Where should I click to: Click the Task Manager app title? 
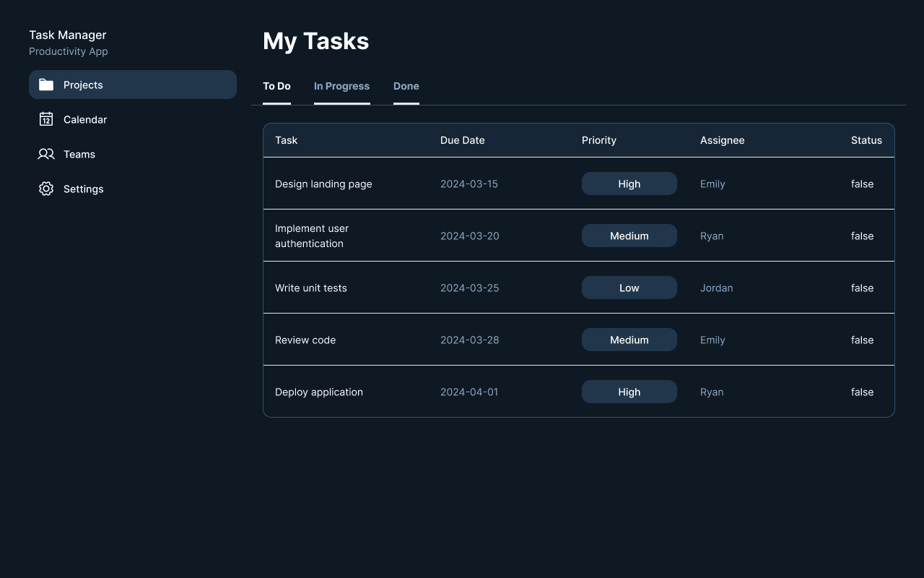pyautogui.click(x=67, y=35)
